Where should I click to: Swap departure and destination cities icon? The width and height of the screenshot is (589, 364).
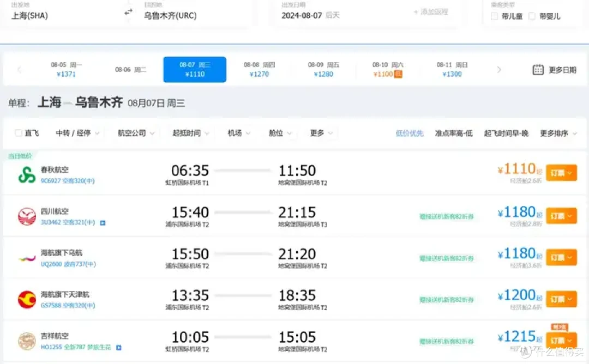(x=129, y=12)
